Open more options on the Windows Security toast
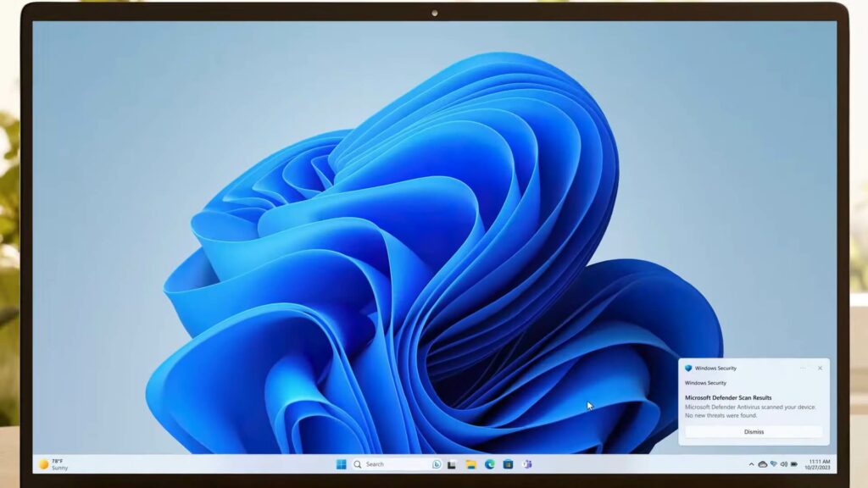Viewport: 868px width, 488px height. pos(804,368)
